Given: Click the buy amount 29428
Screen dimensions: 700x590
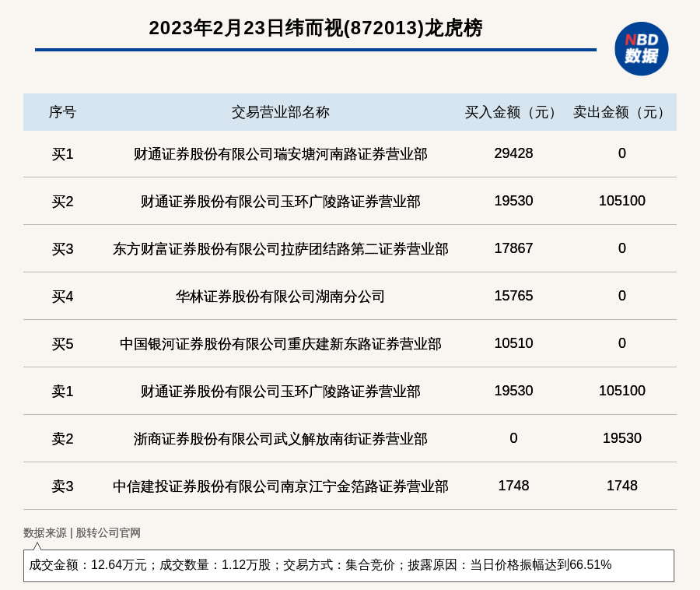Looking at the screenshot, I should (513, 153).
